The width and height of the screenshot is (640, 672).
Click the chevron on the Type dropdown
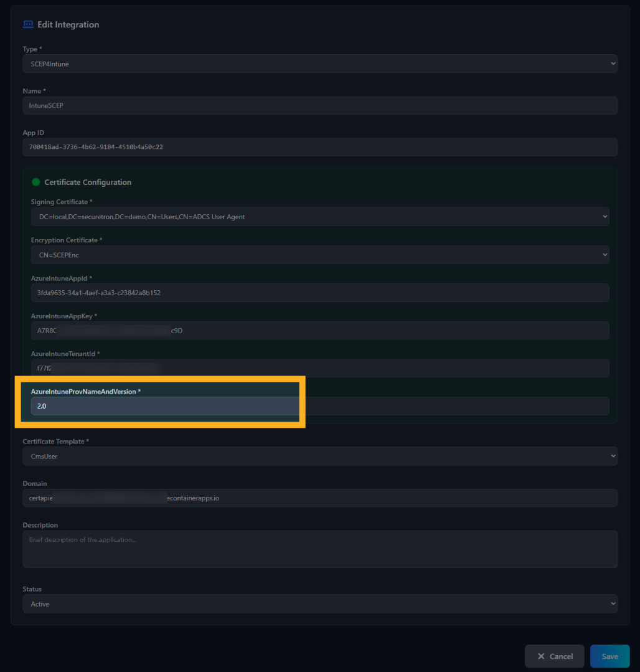coord(613,63)
